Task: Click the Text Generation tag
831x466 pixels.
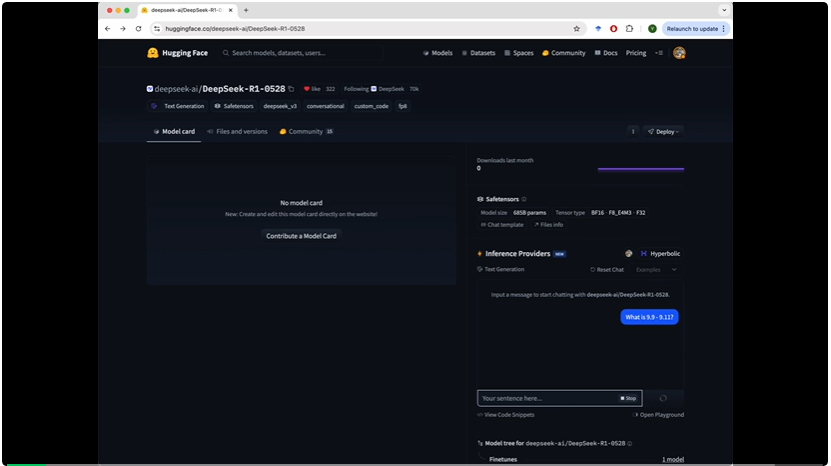Action: 178,106
